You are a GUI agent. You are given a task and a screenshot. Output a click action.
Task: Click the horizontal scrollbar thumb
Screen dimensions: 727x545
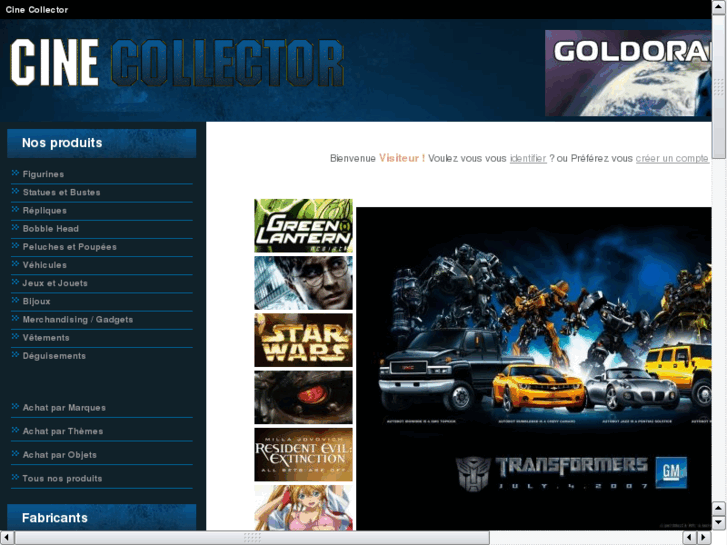[252, 538]
